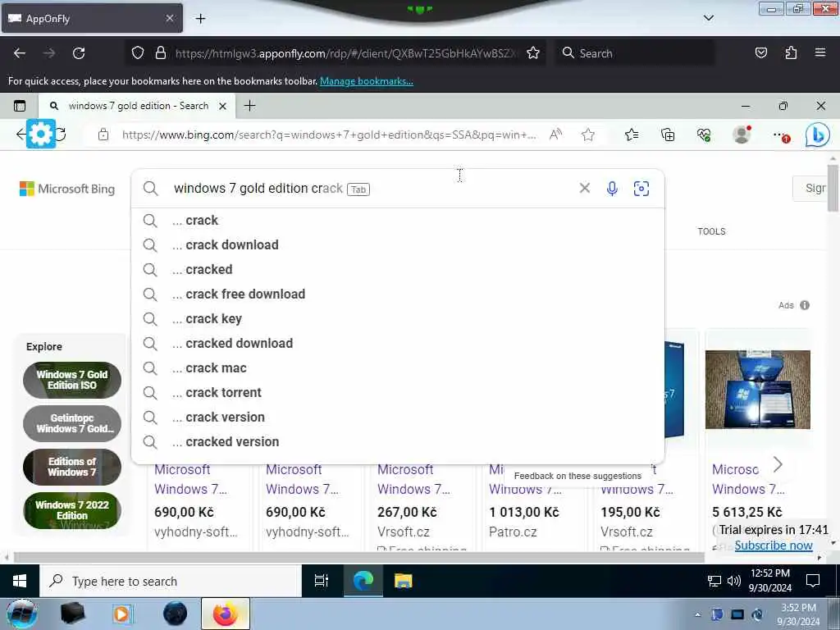Image resolution: width=840 pixels, height=630 pixels.
Task: Click the Subscribe now link
Action: pyautogui.click(x=774, y=546)
